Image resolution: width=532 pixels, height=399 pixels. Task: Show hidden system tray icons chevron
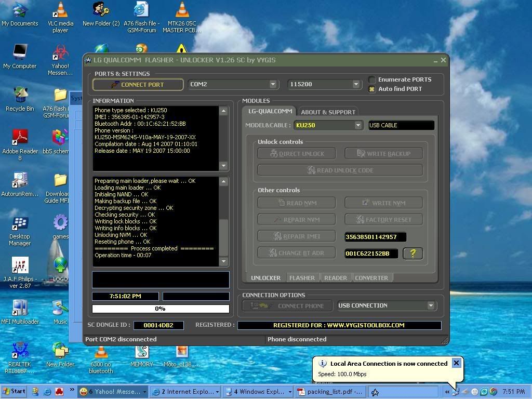click(x=447, y=392)
